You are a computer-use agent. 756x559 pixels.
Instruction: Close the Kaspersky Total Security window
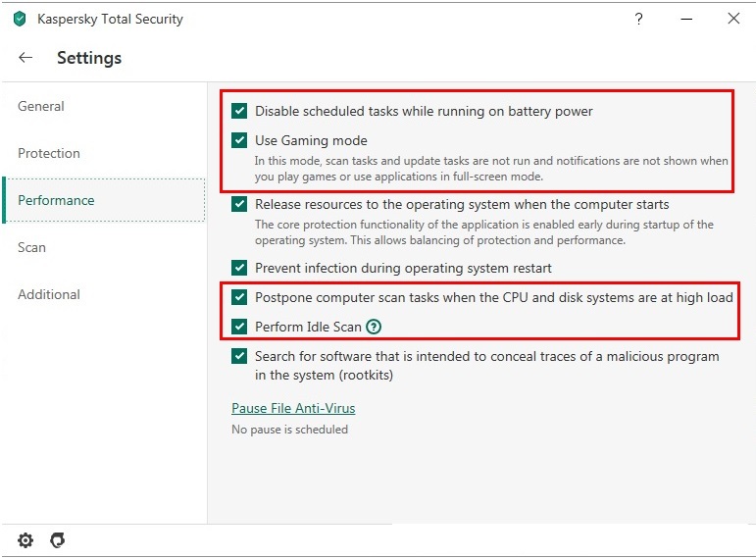(x=732, y=19)
